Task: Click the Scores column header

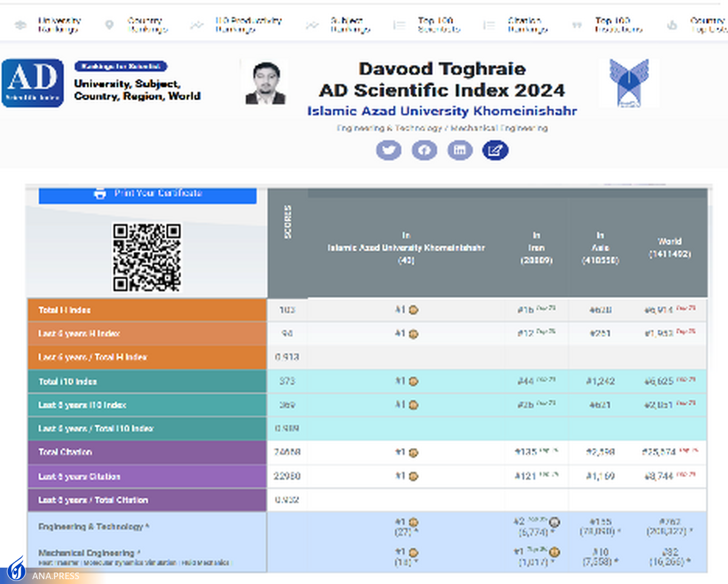Action: pyautogui.click(x=288, y=221)
